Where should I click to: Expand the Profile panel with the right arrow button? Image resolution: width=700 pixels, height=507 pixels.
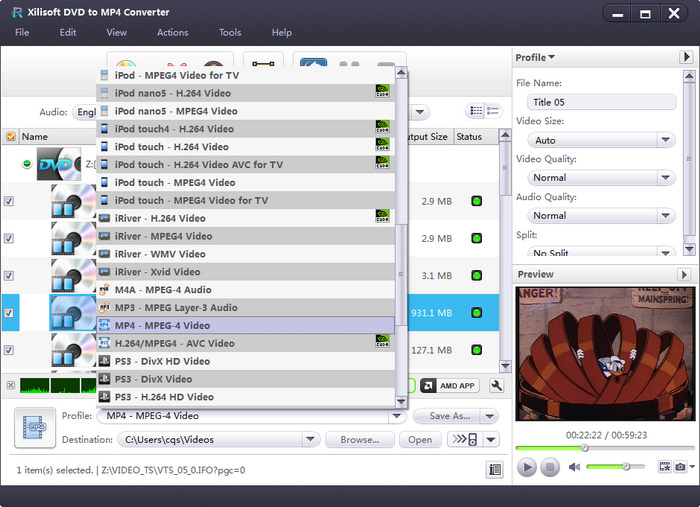[x=686, y=57]
